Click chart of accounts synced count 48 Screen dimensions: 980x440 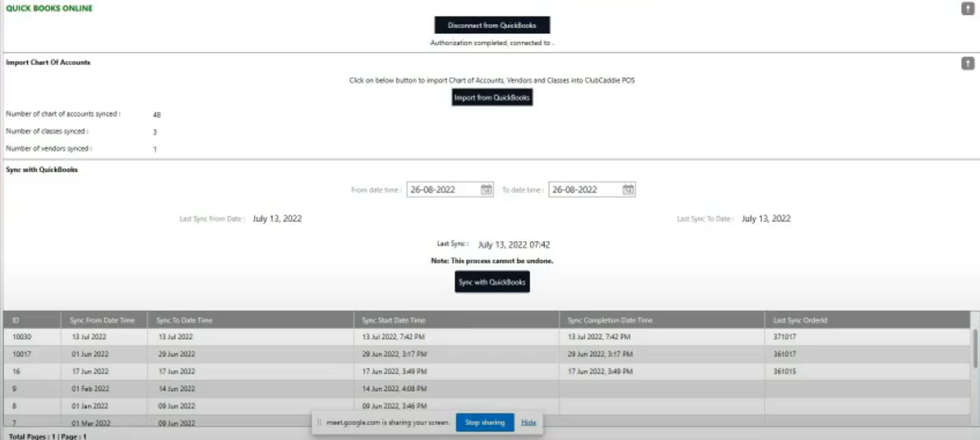tap(157, 115)
